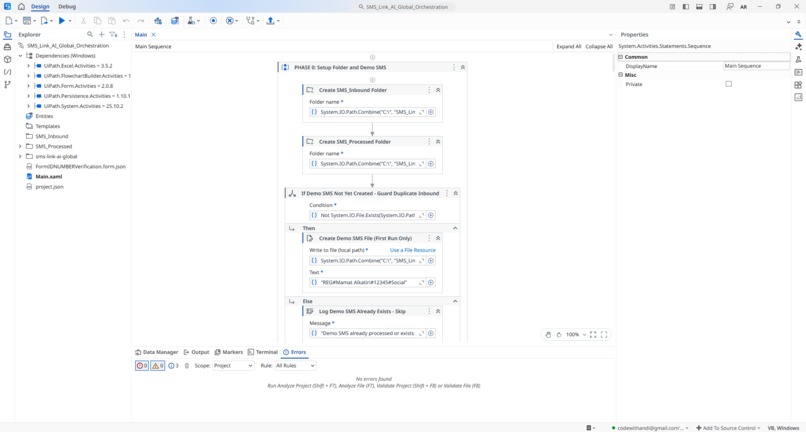Click the plus icon in Explorer header
Image resolution: width=806 pixels, height=432 pixels.
click(x=101, y=34)
